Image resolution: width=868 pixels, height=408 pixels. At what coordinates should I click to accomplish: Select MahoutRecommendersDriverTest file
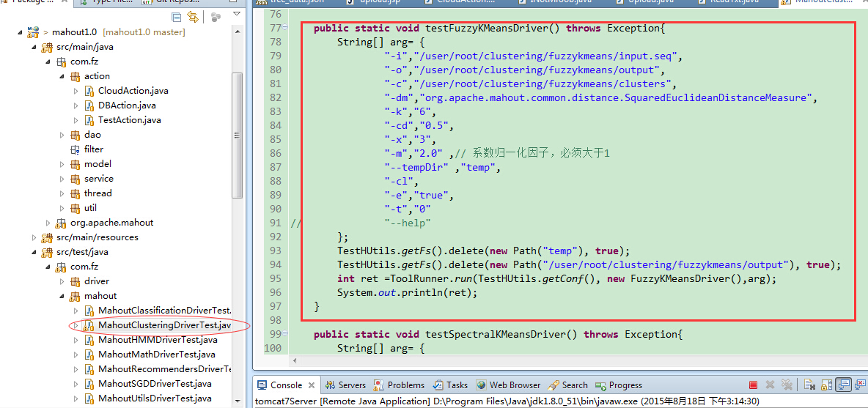coord(164,369)
